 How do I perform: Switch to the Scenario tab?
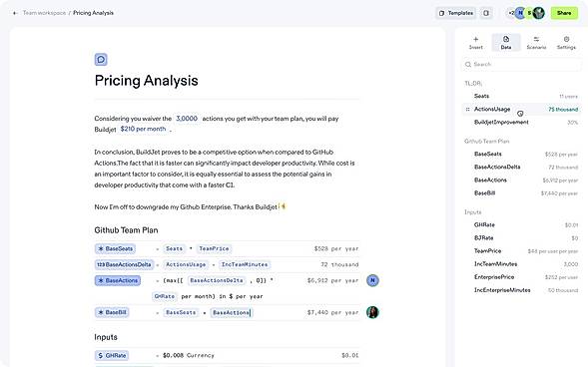[x=536, y=43]
